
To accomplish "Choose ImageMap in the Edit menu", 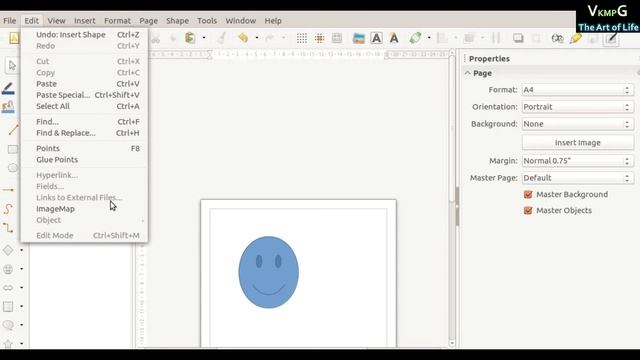I will [84, 209].
